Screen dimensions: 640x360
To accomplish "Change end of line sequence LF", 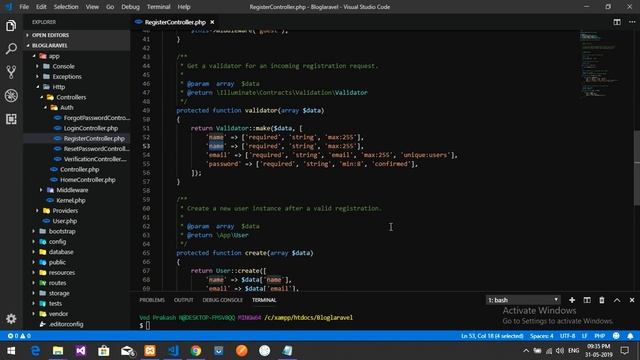I will pyautogui.click(x=584, y=336).
